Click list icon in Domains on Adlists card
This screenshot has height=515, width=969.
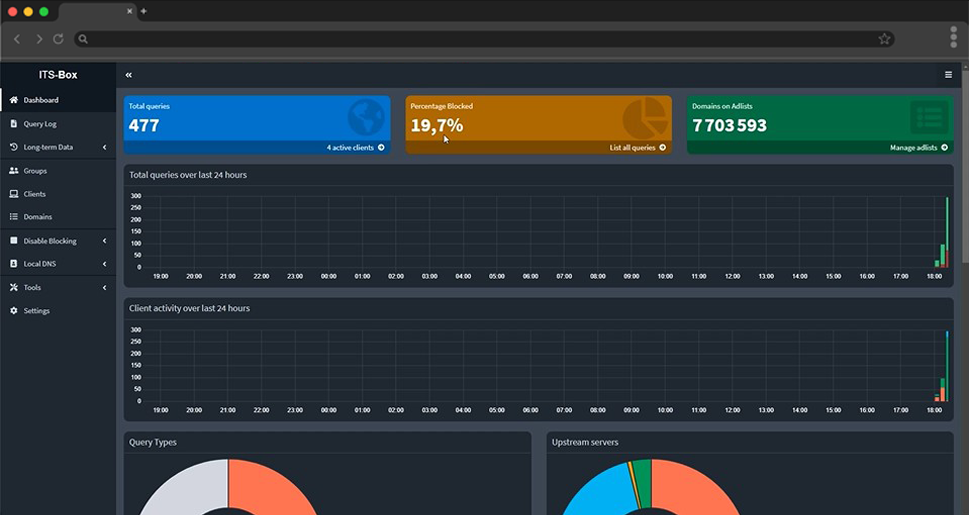point(929,117)
